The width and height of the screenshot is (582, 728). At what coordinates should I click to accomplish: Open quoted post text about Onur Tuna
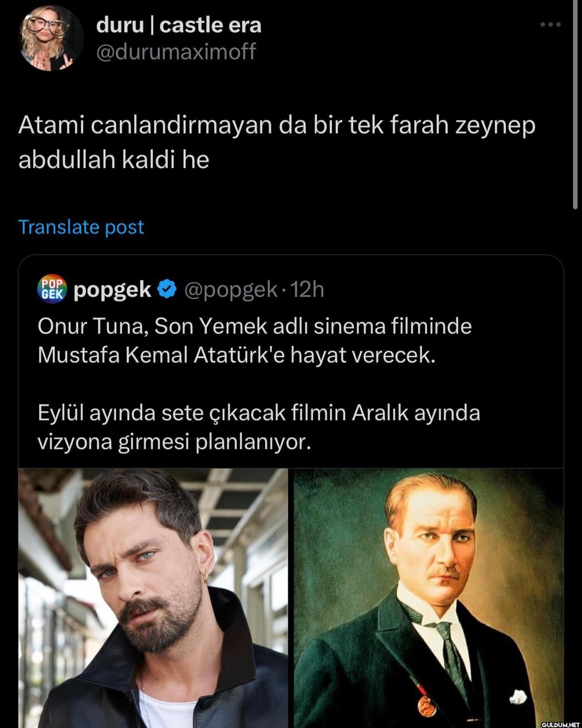click(x=255, y=326)
